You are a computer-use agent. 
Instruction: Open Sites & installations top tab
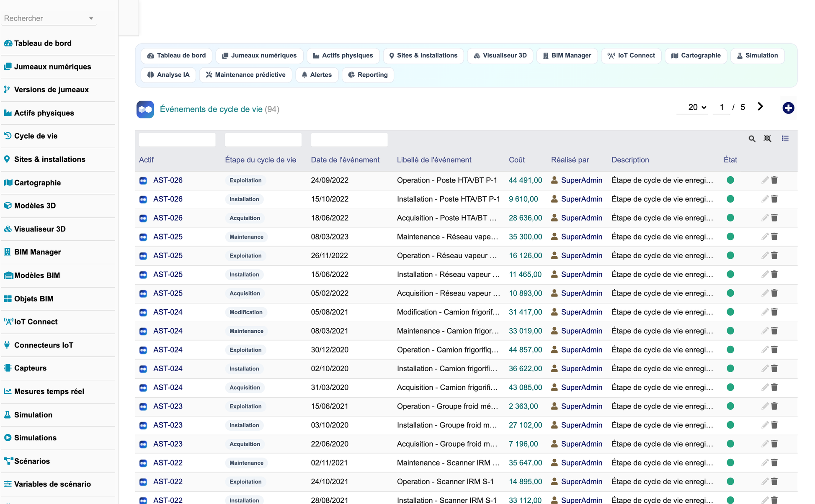tap(423, 56)
